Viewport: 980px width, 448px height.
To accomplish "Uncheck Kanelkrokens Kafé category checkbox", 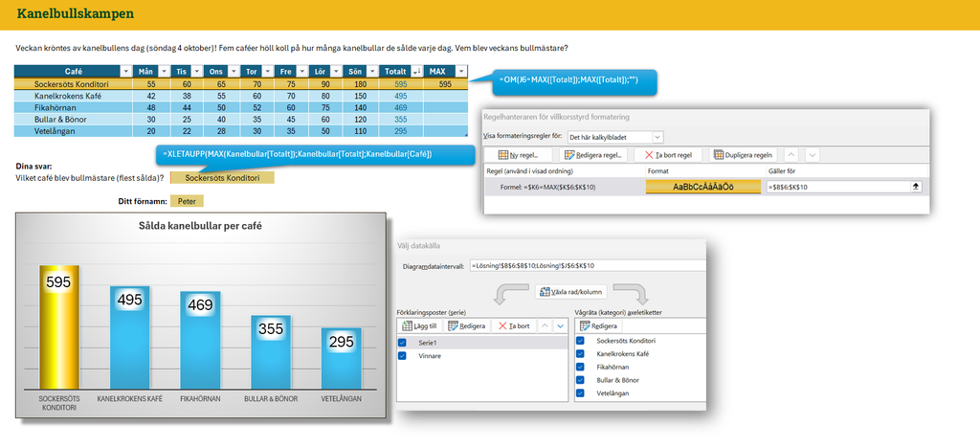I will pos(581,353).
